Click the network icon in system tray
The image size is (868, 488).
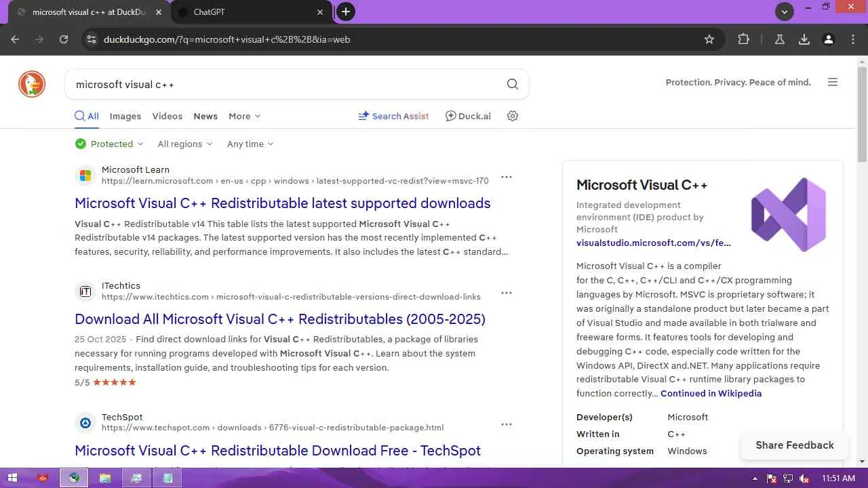tap(788, 479)
